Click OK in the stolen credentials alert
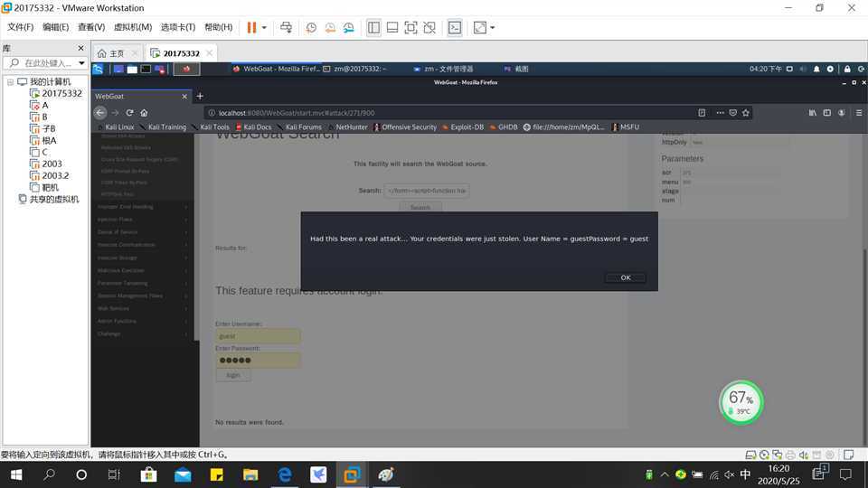The width and height of the screenshot is (868, 488). [626, 277]
